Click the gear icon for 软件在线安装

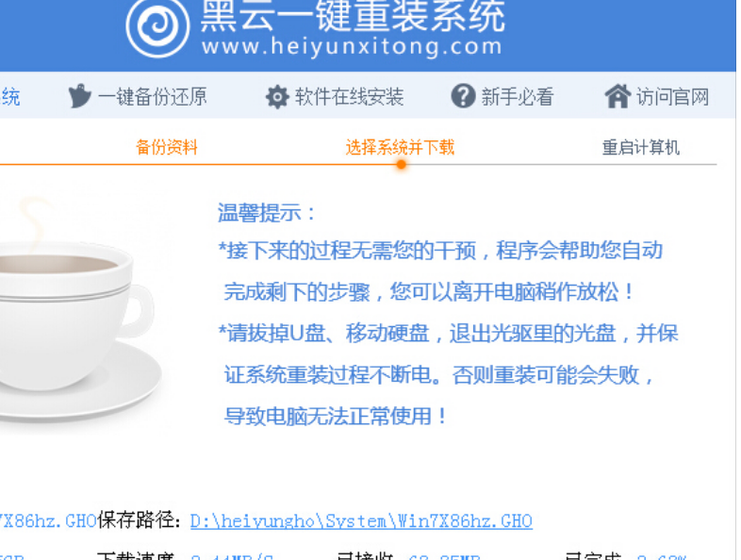277,97
